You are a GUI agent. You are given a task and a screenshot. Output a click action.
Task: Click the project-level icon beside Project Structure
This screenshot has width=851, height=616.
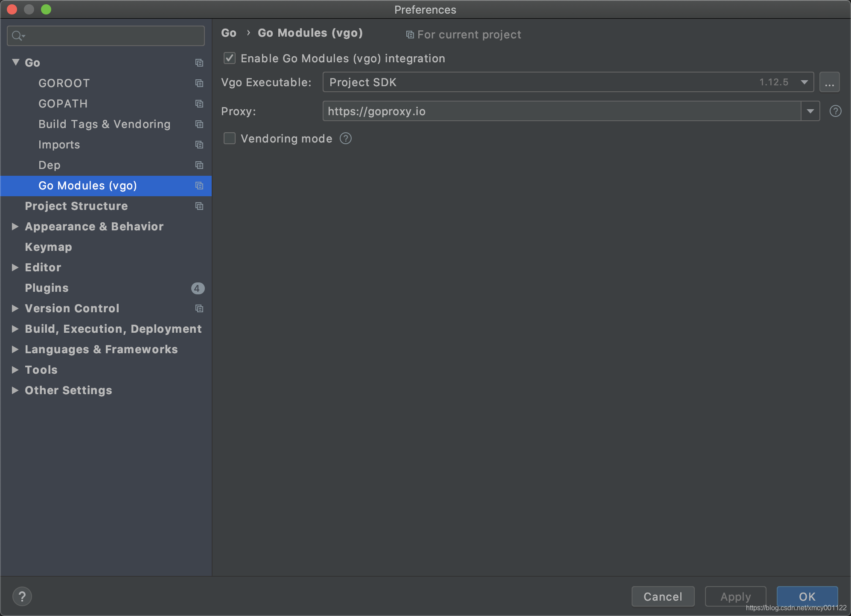[x=199, y=206]
